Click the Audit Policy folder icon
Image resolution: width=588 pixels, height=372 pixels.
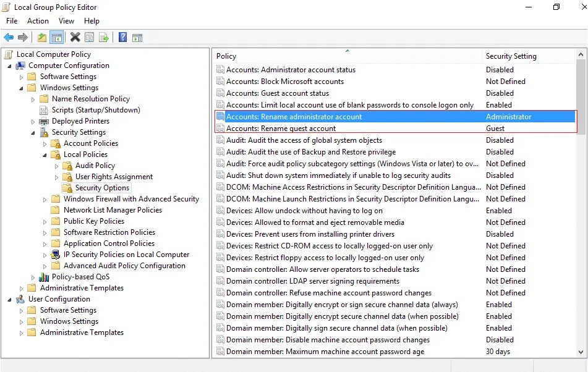point(67,166)
